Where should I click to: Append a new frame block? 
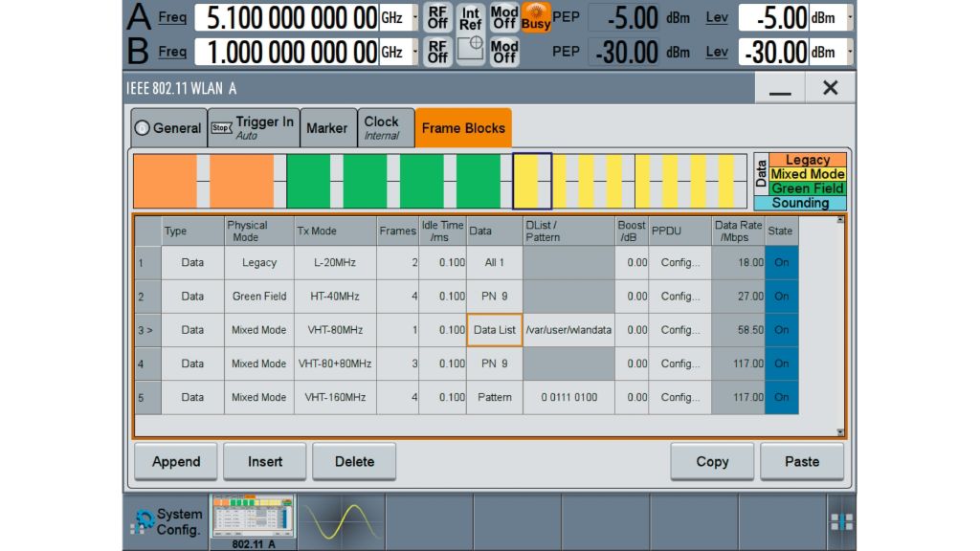[x=175, y=461]
